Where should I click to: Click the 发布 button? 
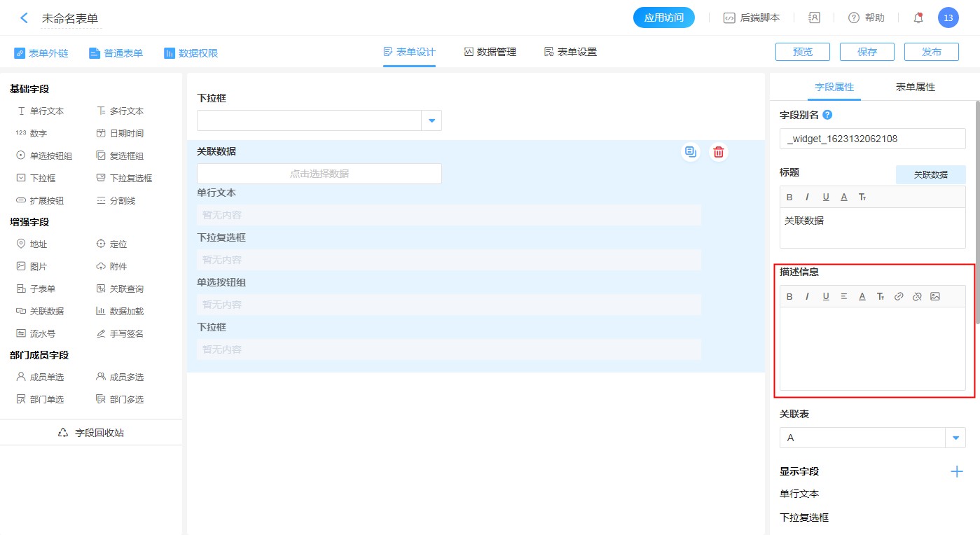931,52
